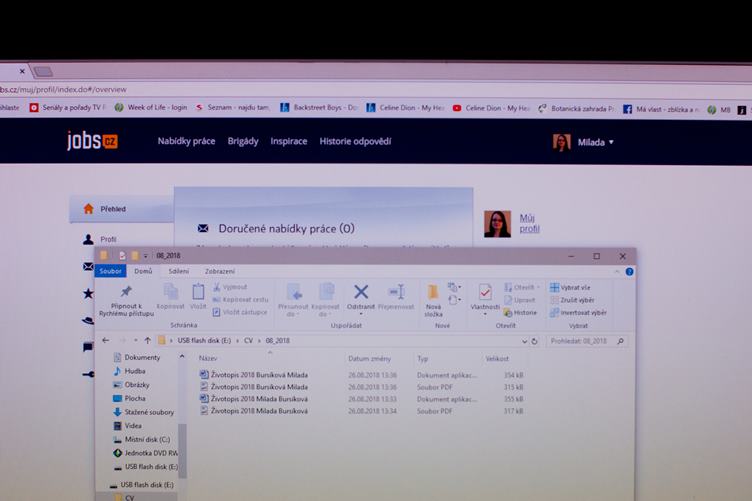
Task: Click the envelope icon beside Doručené nabídky práce
Action: 203,228
